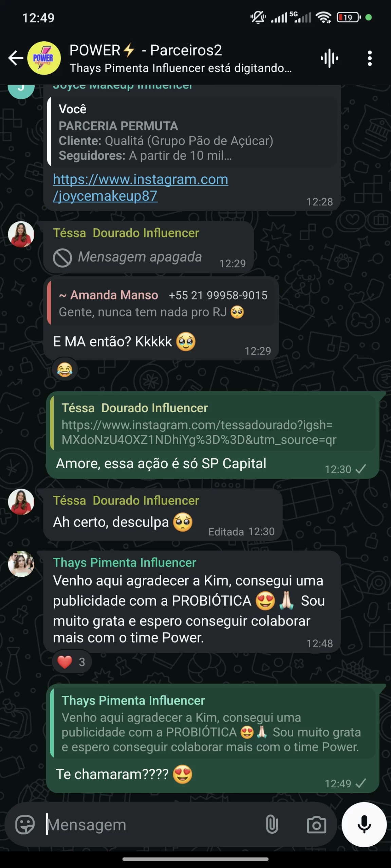This screenshot has height=868, width=391.
Task: View the heart reaction count of 3
Action: (x=72, y=662)
